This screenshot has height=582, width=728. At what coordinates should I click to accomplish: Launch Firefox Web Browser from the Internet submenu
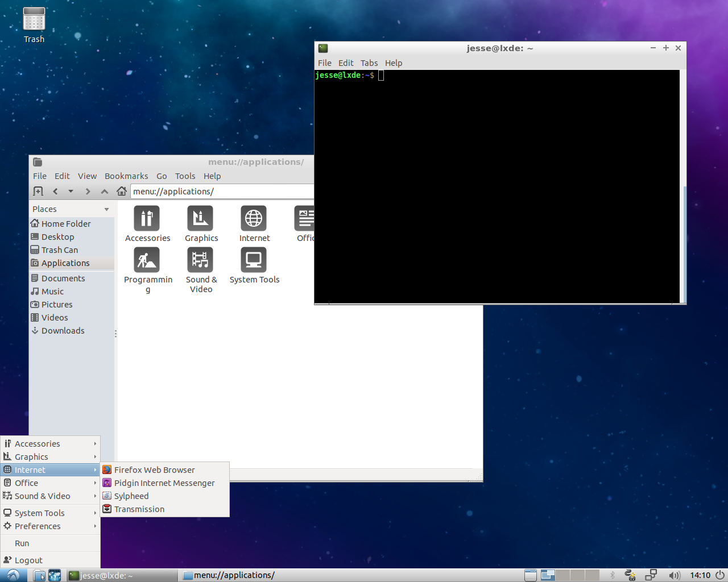pyautogui.click(x=165, y=470)
